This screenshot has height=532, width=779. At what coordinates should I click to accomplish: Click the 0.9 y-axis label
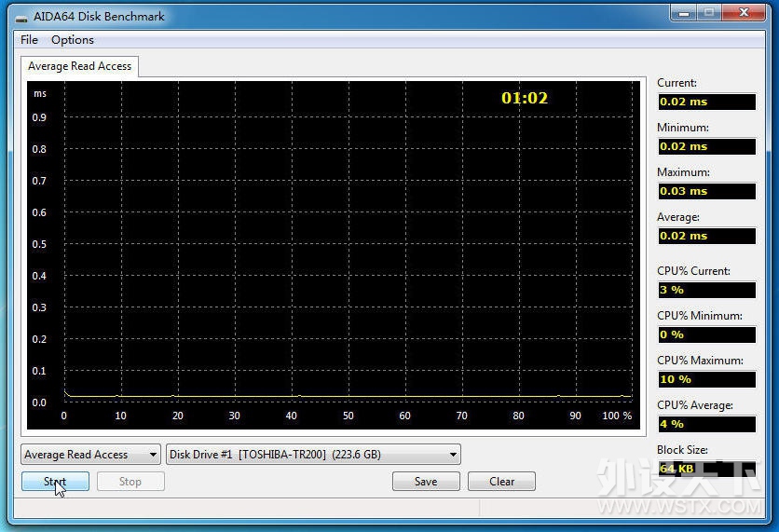pyautogui.click(x=39, y=117)
